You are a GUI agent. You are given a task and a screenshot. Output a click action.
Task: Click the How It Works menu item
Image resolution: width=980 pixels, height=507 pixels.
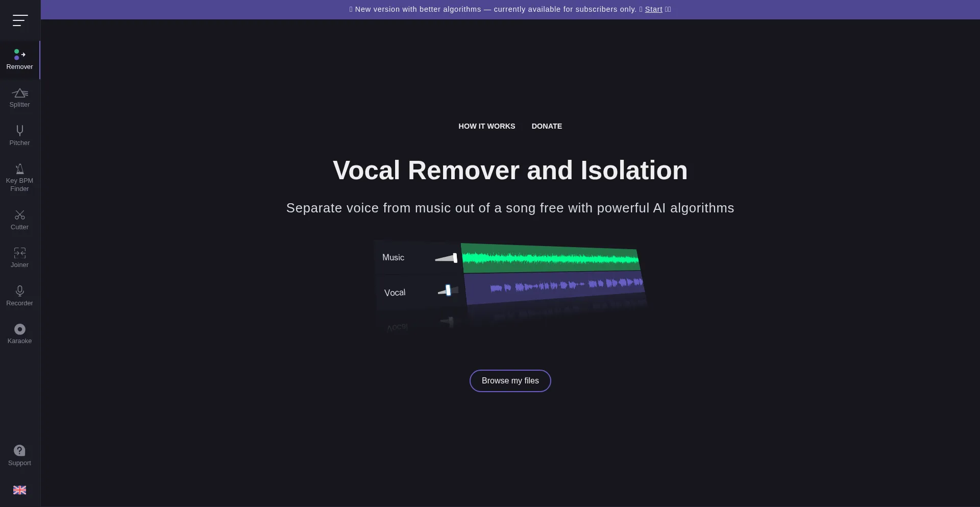point(486,126)
